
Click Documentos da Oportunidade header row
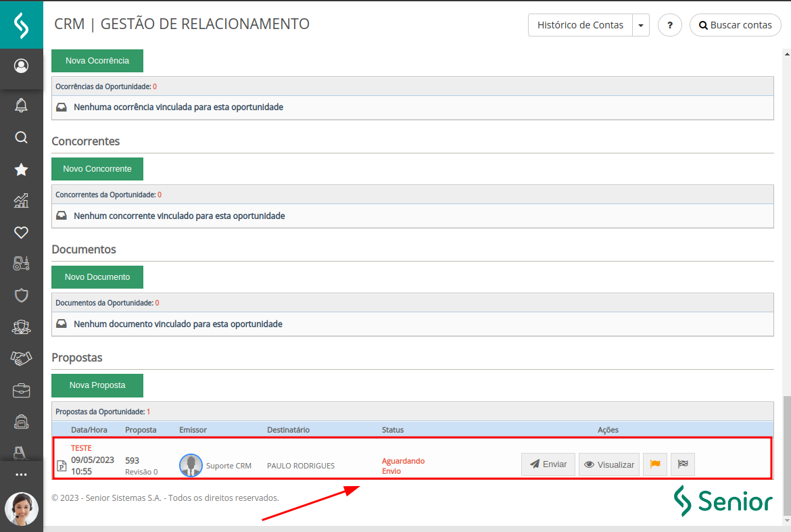coord(412,303)
